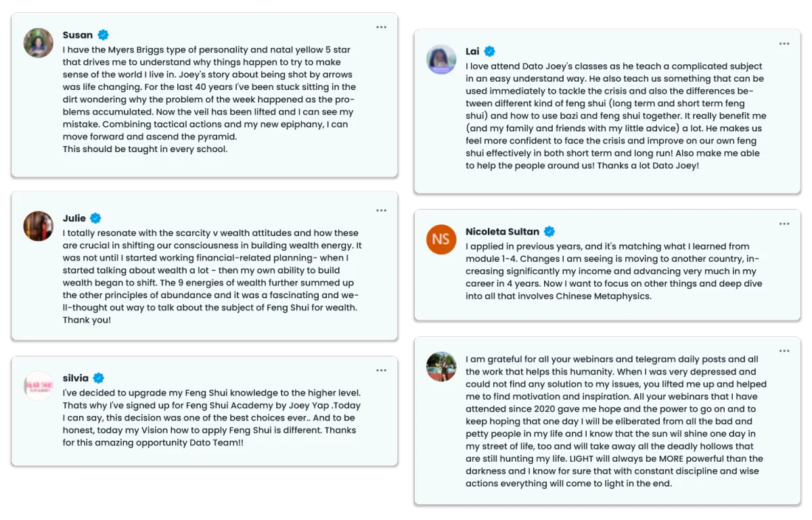
Task: Click the verified badge next to Lai
Action: coord(489,51)
